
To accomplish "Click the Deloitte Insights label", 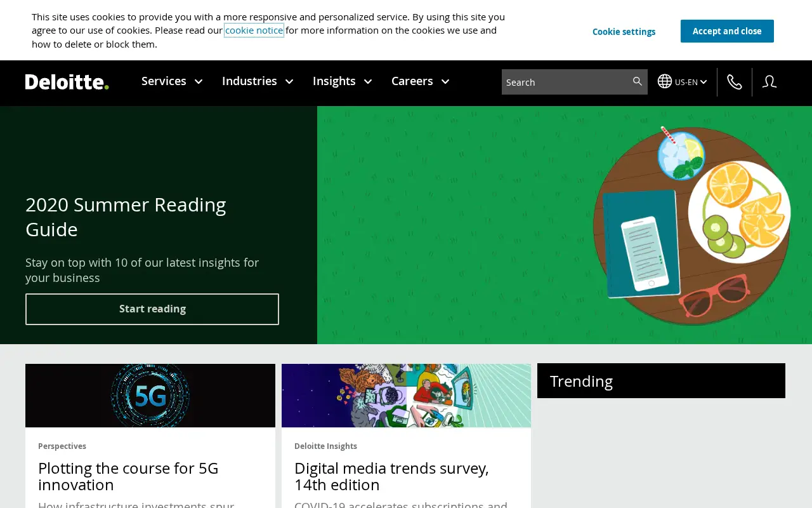I will point(325,446).
